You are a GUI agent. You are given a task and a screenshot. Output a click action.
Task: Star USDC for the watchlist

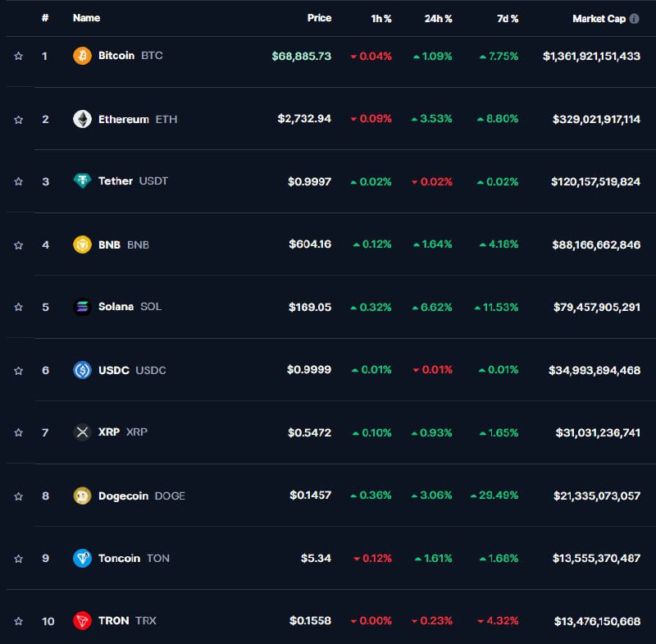tap(18, 370)
